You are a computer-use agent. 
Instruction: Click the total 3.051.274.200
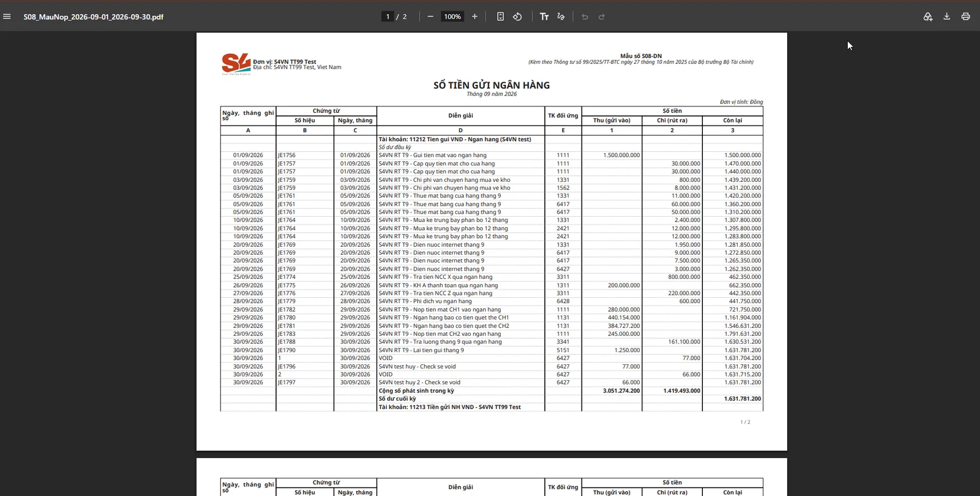coord(621,391)
